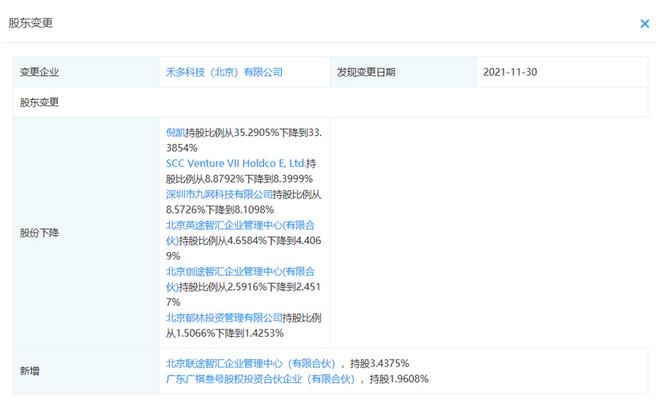Open 禾多科技（北京）有限公司 company link
Image resolution: width=669 pixels, height=402 pixels.
224,72
